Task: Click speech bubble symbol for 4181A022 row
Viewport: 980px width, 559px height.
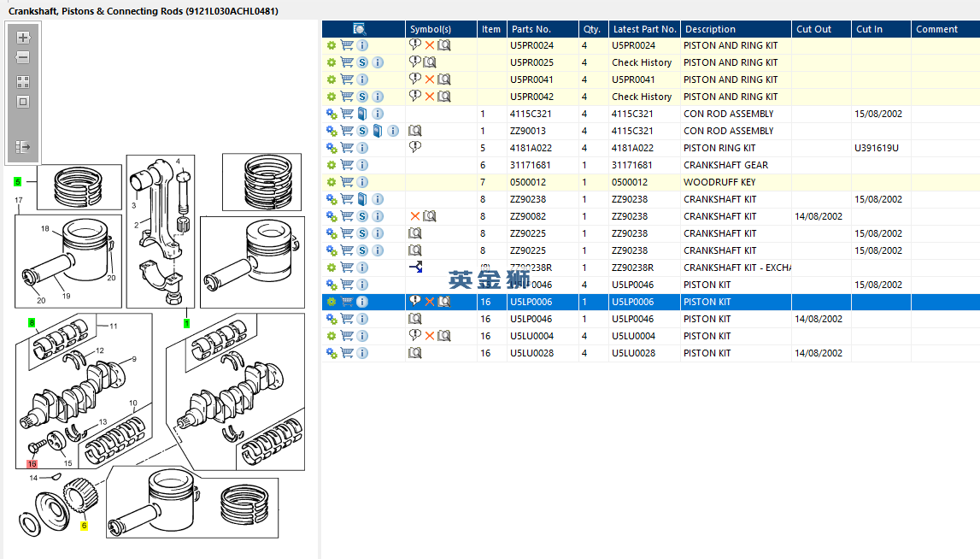Action: tap(415, 147)
